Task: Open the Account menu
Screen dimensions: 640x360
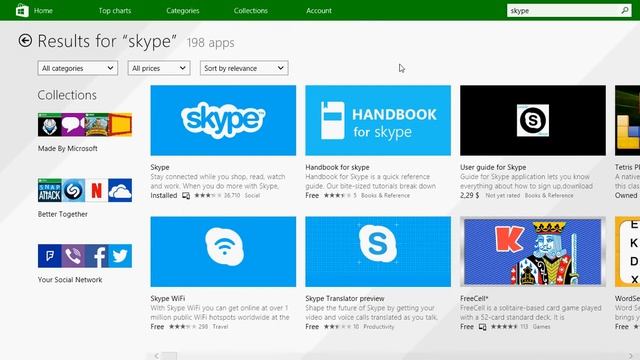Action: point(319,11)
